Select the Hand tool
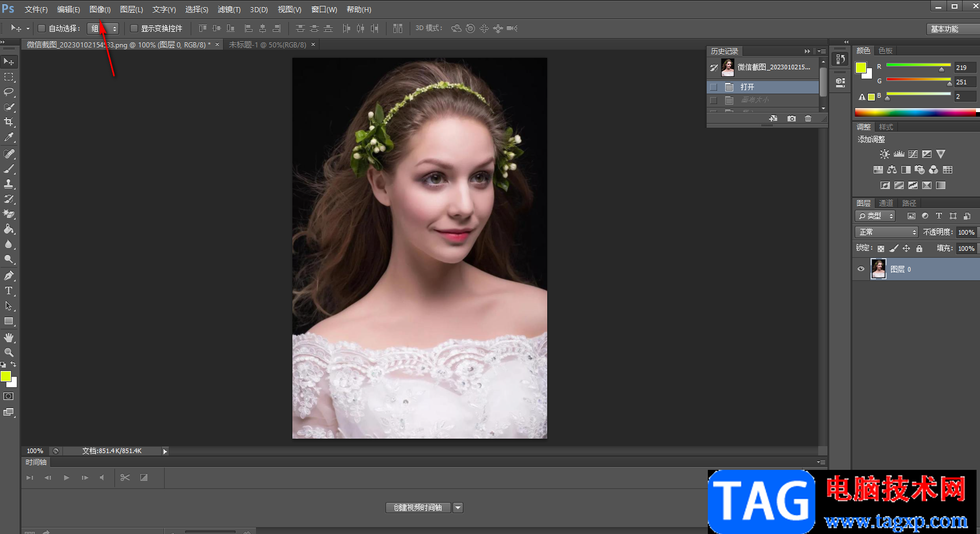980x534 pixels. [x=9, y=338]
